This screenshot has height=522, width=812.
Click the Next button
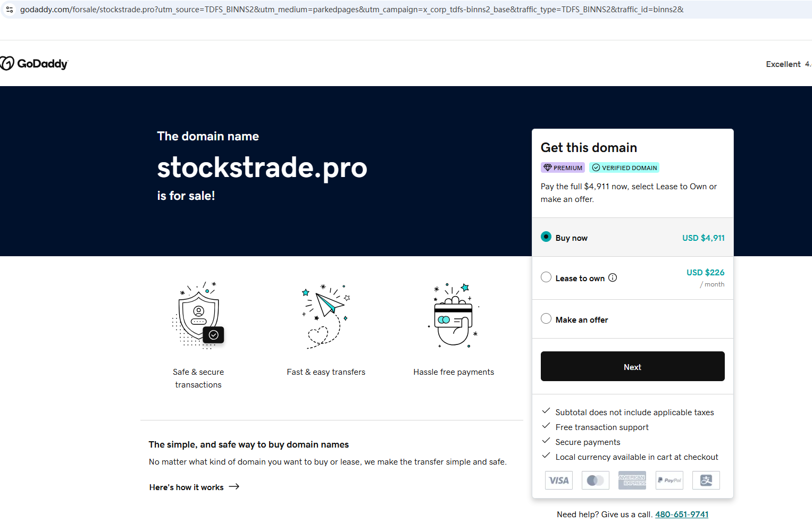click(x=632, y=367)
